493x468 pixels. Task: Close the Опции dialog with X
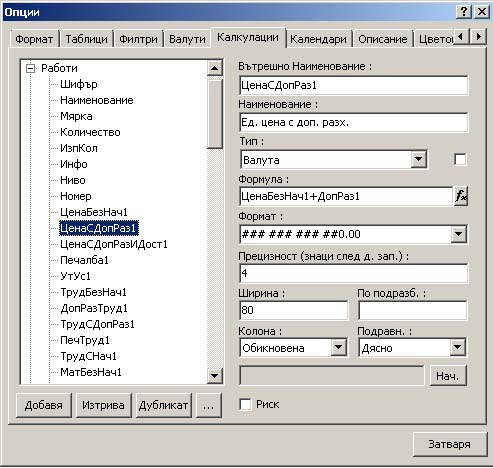[482, 12]
